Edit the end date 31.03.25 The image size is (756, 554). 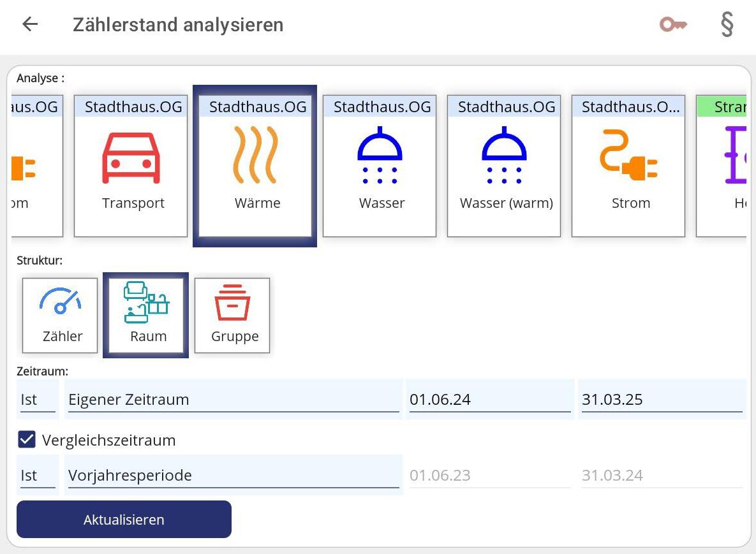pos(662,400)
